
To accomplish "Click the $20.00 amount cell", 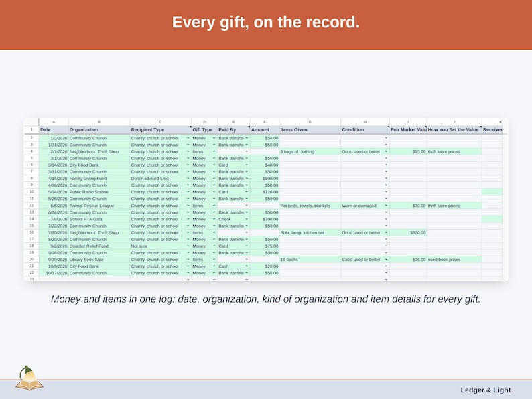I will pyautogui.click(x=265, y=266).
